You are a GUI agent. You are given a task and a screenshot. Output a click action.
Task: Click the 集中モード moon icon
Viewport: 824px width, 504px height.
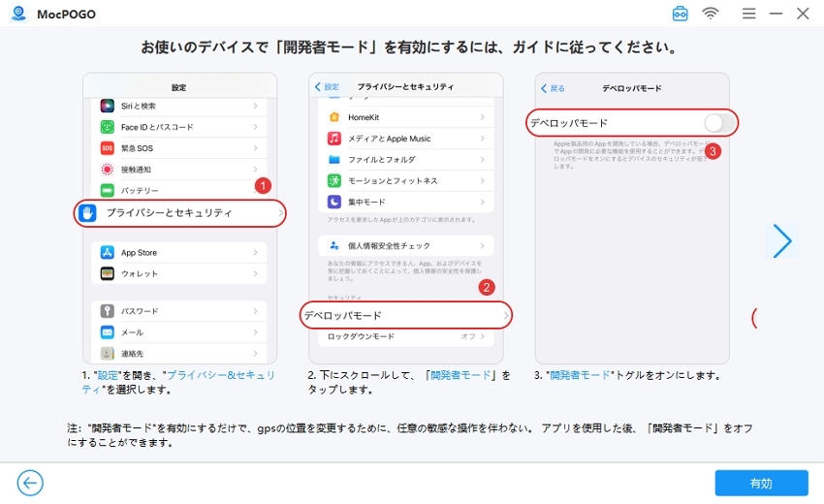click(x=334, y=202)
